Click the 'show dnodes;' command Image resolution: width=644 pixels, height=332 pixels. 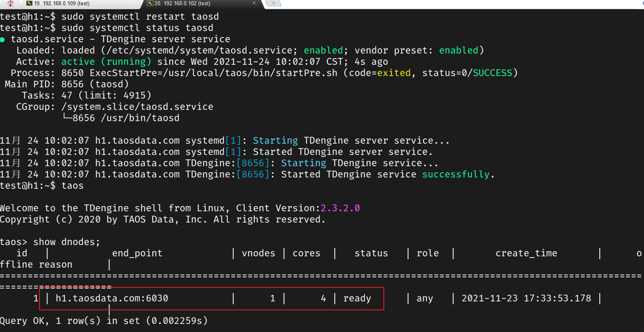click(67, 242)
